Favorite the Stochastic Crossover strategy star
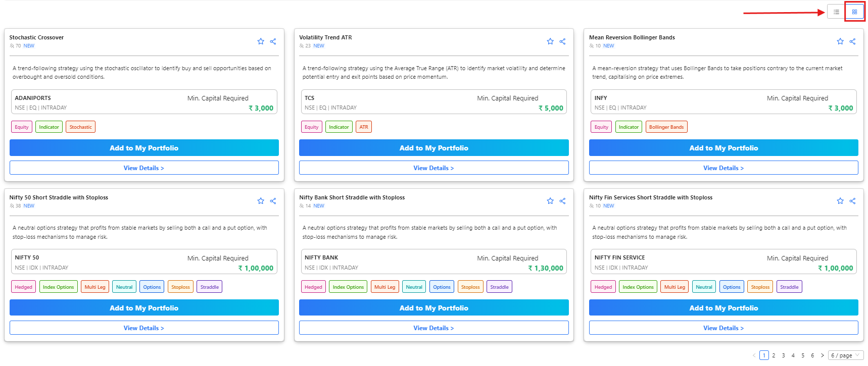This screenshot has height=366, width=868. pyautogui.click(x=261, y=41)
